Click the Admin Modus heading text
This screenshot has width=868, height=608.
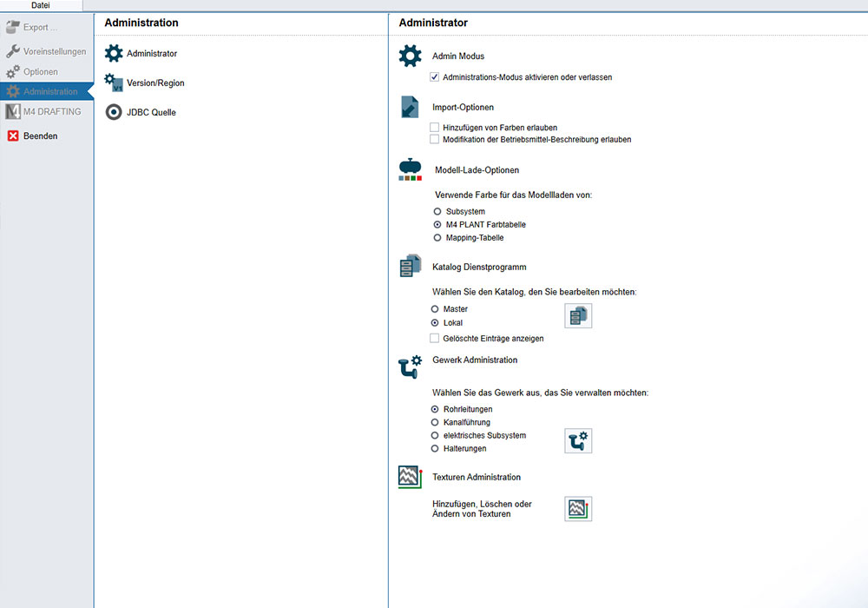coord(458,56)
